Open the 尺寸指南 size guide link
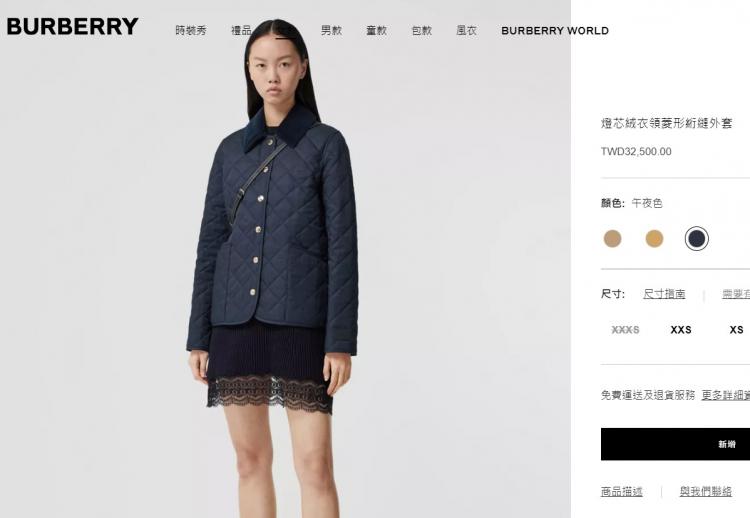Image resolution: width=750 pixels, height=518 pixels. point(664,294)
